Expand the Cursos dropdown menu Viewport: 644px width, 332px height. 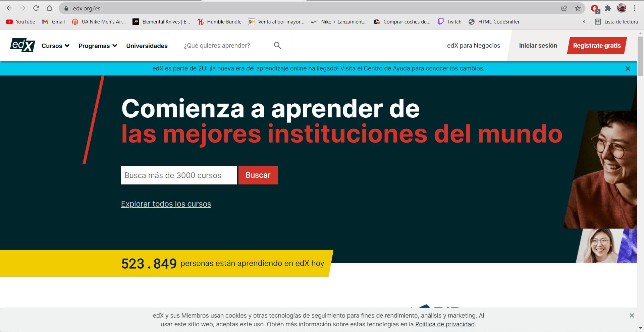55,46
